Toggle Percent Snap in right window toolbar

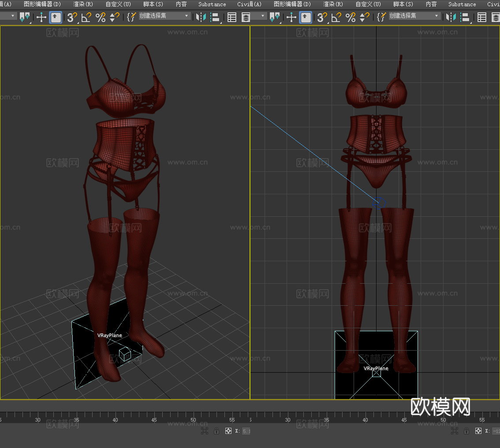point(351,17)
